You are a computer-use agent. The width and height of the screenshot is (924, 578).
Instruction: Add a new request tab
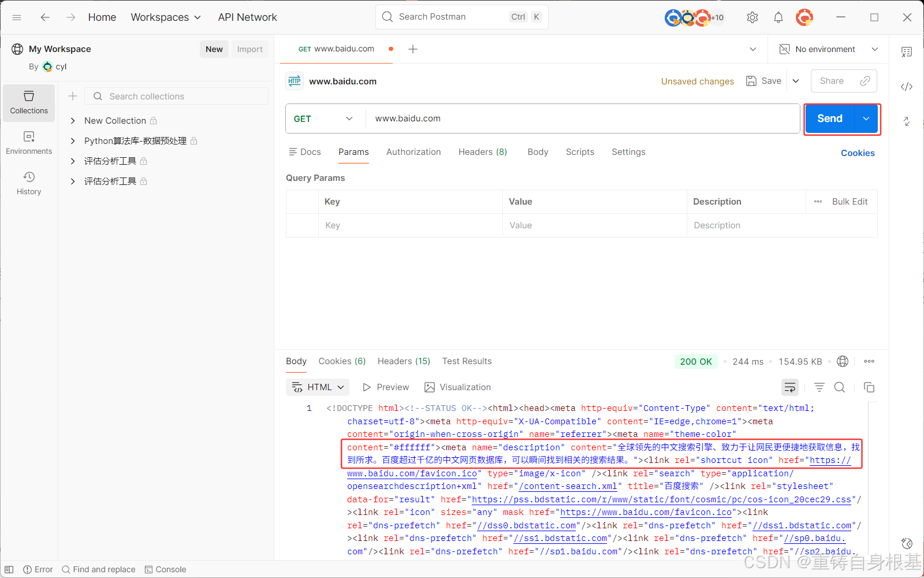(x=413, y=49)
